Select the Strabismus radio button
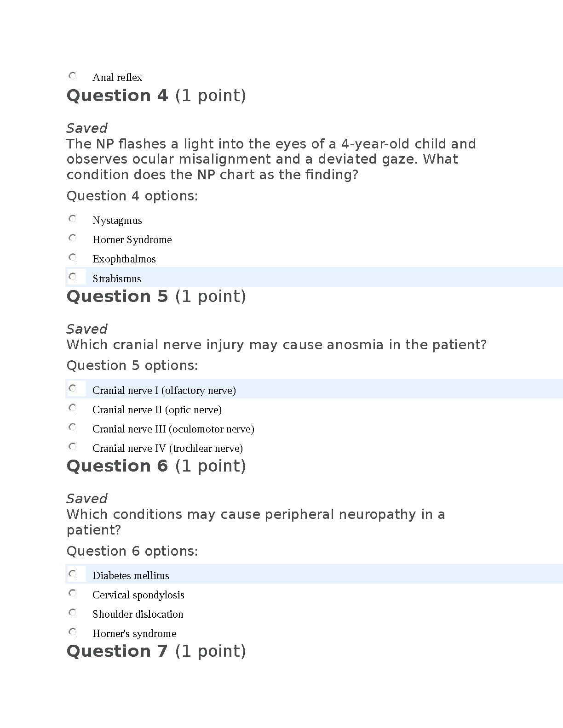 tap(73, 277)
